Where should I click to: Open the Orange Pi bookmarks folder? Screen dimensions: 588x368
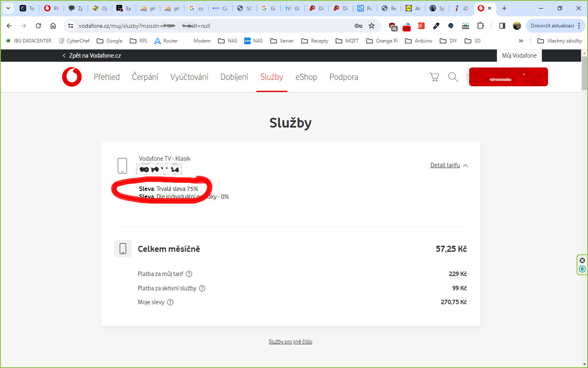click(382, 41)
